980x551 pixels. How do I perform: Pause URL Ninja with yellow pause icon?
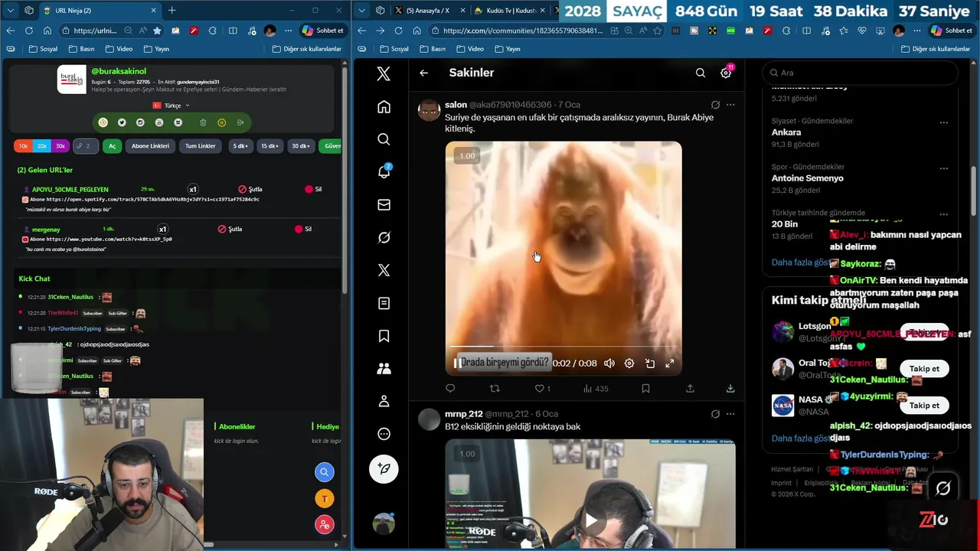coord(222,122)
